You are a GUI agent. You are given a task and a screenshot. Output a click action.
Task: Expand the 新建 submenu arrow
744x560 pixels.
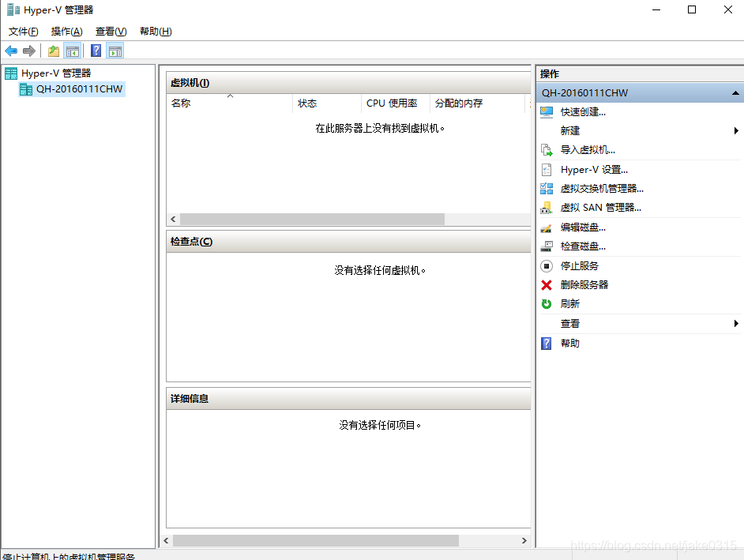coord(736,130)
